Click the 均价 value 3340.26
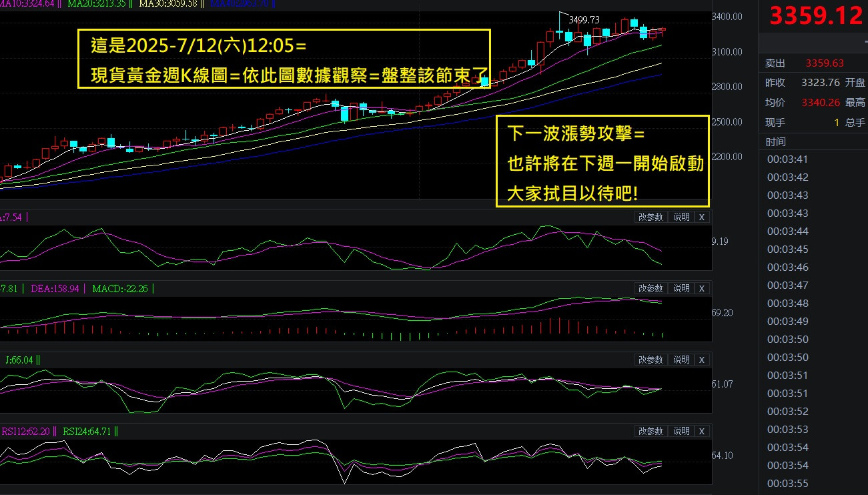 [821, 103]
